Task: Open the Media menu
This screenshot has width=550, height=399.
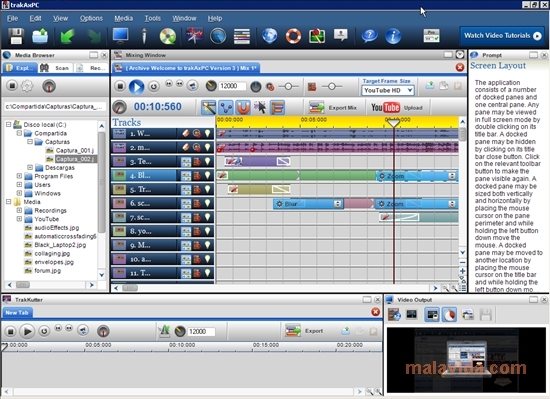Action: pos(123,18)
